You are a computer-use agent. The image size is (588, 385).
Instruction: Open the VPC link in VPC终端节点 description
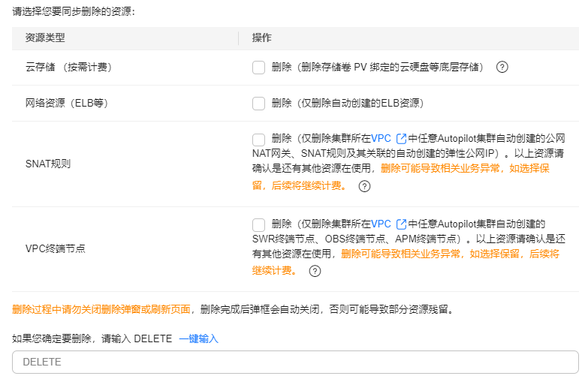pos(381,224)
